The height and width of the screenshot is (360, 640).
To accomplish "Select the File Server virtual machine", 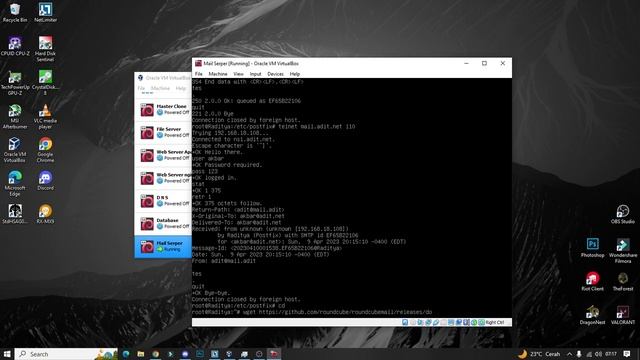I will point(163,132).
